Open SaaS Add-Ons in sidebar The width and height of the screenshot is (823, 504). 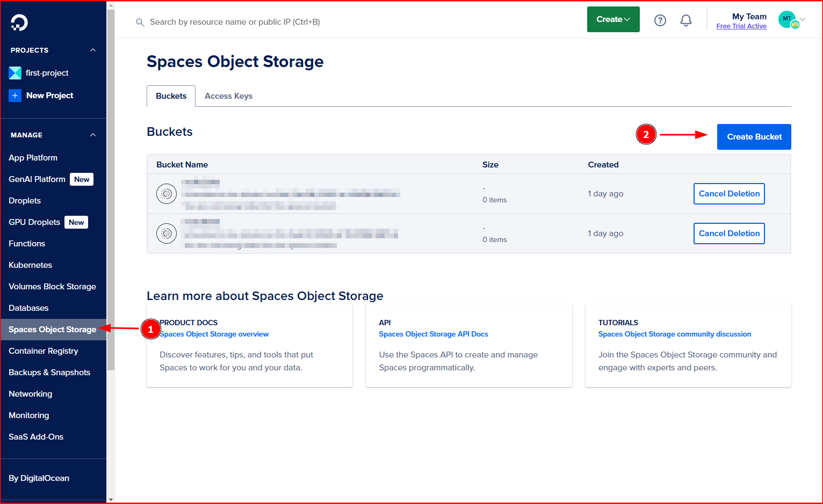coord(36,437)
